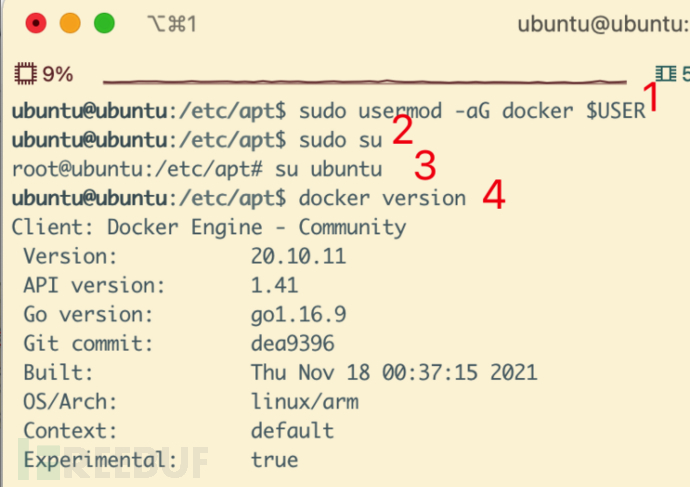Click the red annotation number 4
The height and width of the screenshot is (487, 690).
click(493, 195)
